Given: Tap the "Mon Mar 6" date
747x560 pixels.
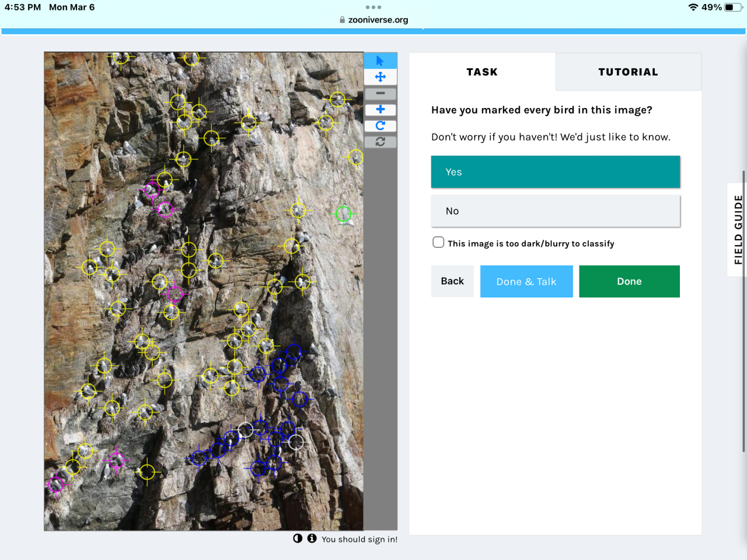Looking at the screenshot, I should click(x=72, y=8).
